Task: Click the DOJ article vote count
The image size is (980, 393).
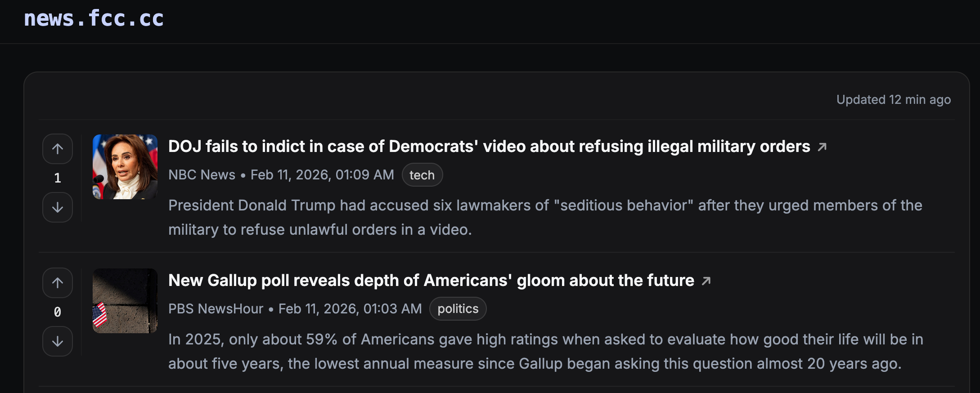Action: tap(58, 178)
